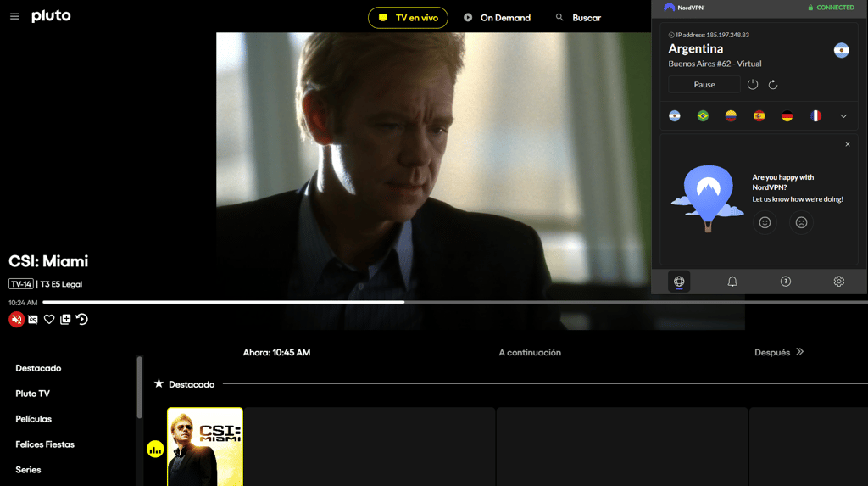Select Germany flag in quick connect
Screen dimensions: 868x486
click(787, 116)
